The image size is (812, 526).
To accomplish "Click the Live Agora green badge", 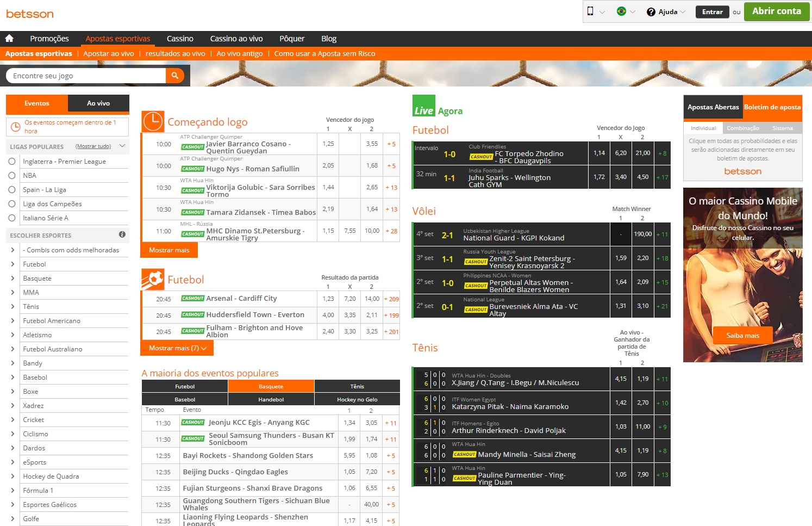I will 423,106.
